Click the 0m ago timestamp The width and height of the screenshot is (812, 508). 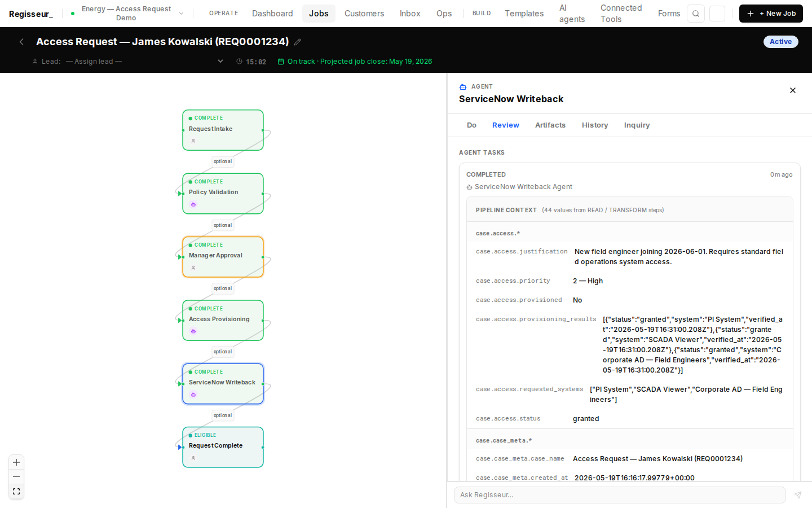pos(782,175)
